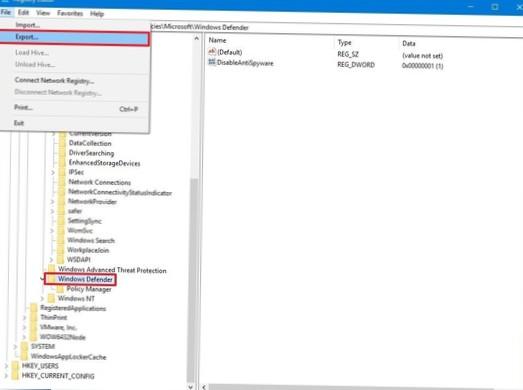
Task: Expand the HKEY_USERS hive
Action: 6,366
